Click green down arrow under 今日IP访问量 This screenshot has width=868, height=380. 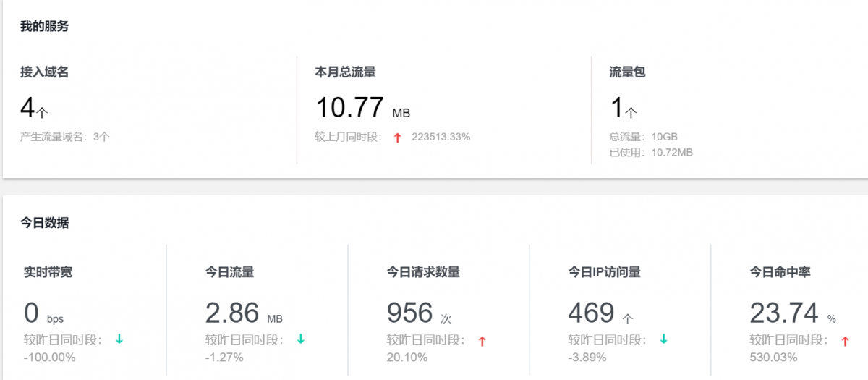pos(664,339)
